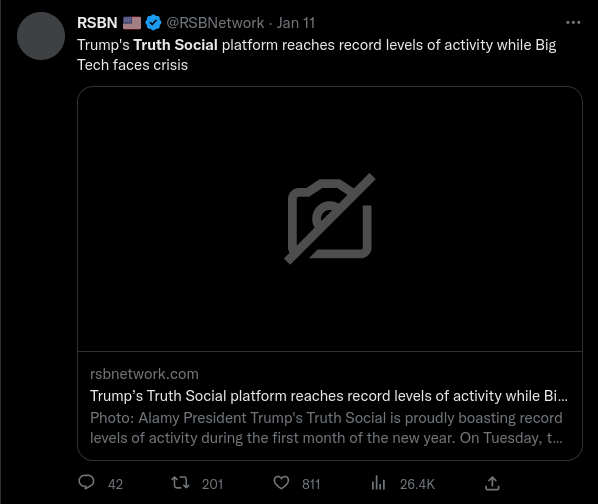Open the three-dot more options menu
The width and height of the screenshot is (598, 504).
(x=573, y=23)
